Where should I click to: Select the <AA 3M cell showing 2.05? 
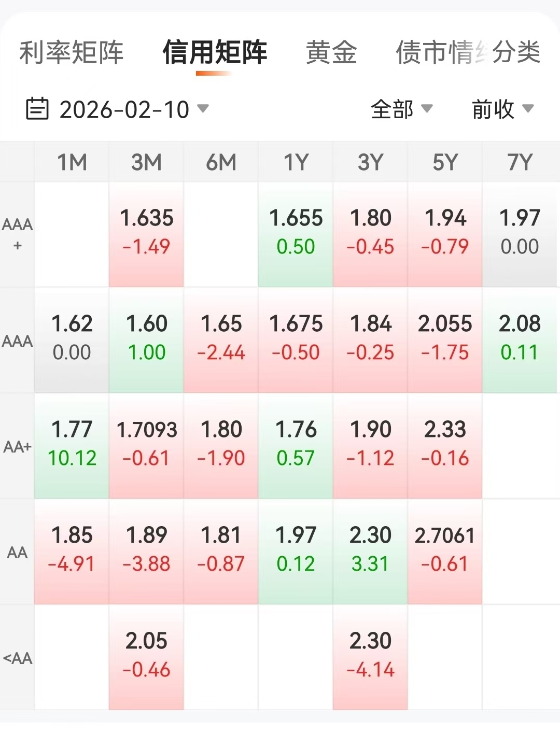146,656
